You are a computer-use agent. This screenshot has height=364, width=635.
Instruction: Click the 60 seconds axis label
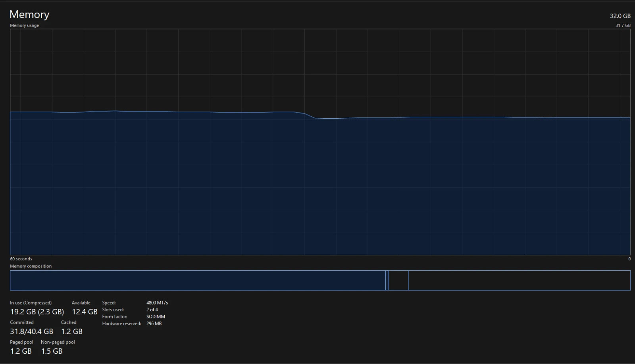[x=21, y=259]
